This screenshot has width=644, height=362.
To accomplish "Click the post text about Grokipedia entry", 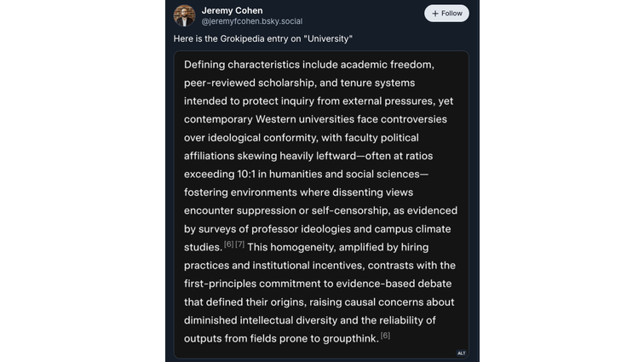I will click(262, 39).
